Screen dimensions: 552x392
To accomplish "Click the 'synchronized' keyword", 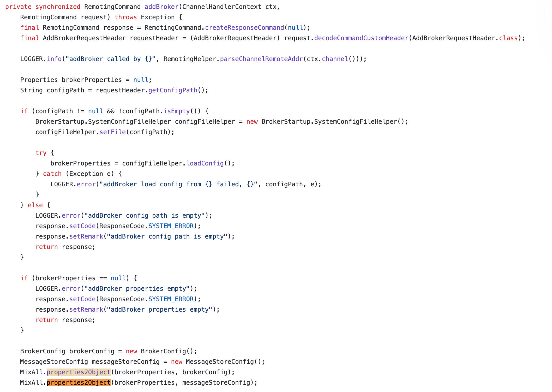I will 58,7.
